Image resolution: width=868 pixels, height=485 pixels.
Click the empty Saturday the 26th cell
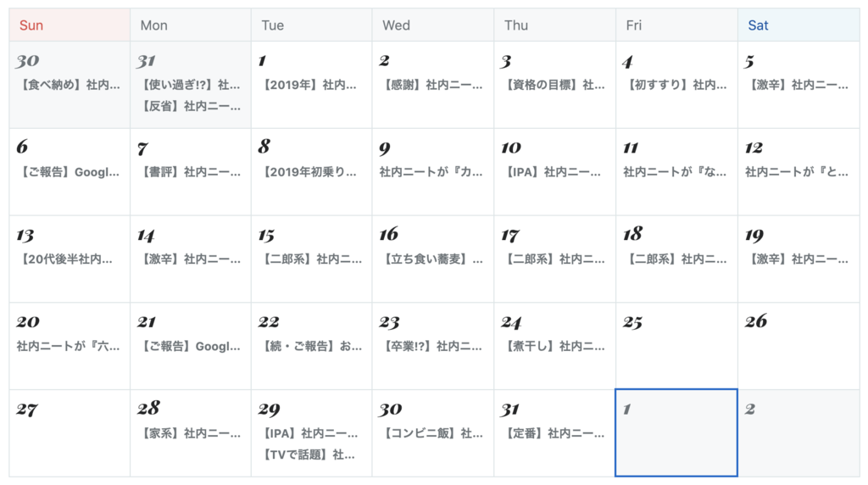click(x=798, y=346)
